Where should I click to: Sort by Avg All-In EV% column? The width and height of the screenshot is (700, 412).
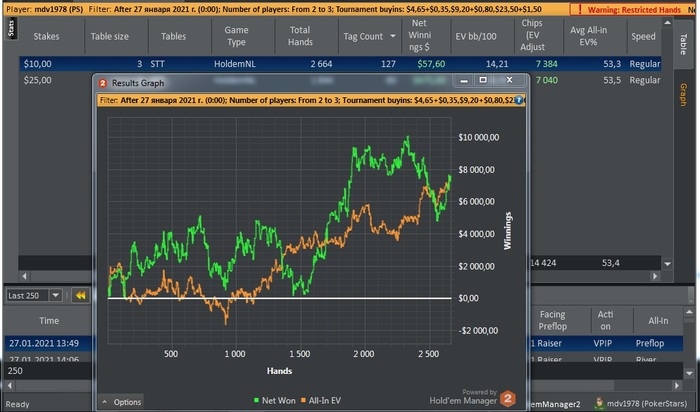[588, 36]
